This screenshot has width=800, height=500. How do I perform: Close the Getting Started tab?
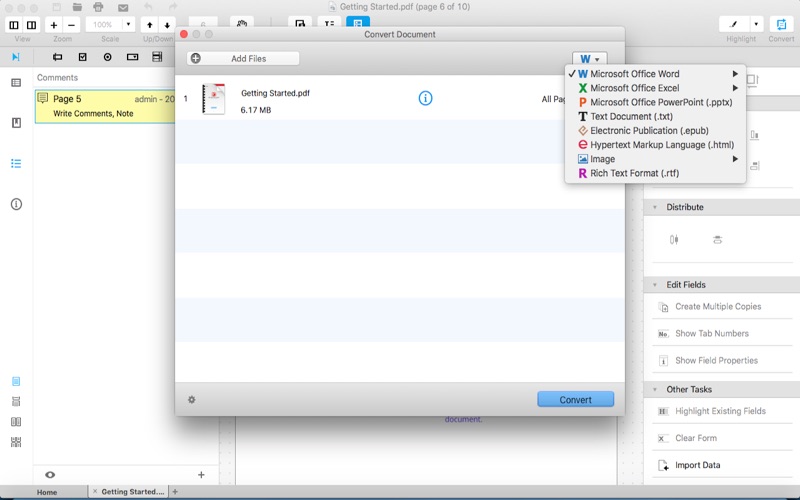(94, 491)
